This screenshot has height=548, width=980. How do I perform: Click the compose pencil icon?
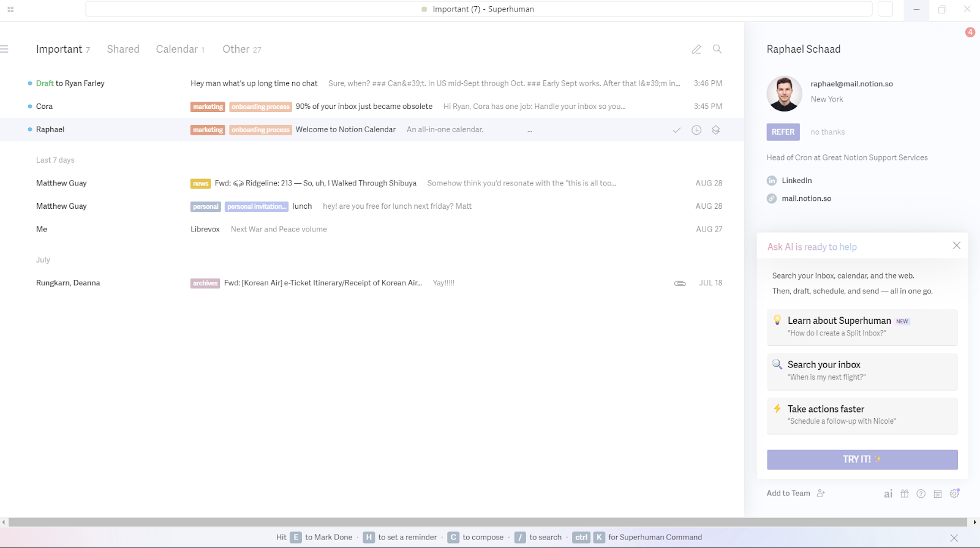point(696,50)
